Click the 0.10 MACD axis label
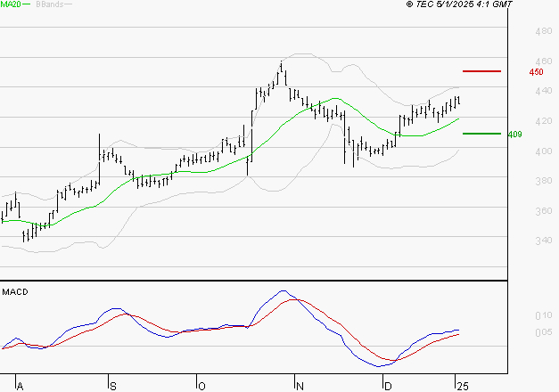Screen dimensions: 559x392 tap(543, 315)
